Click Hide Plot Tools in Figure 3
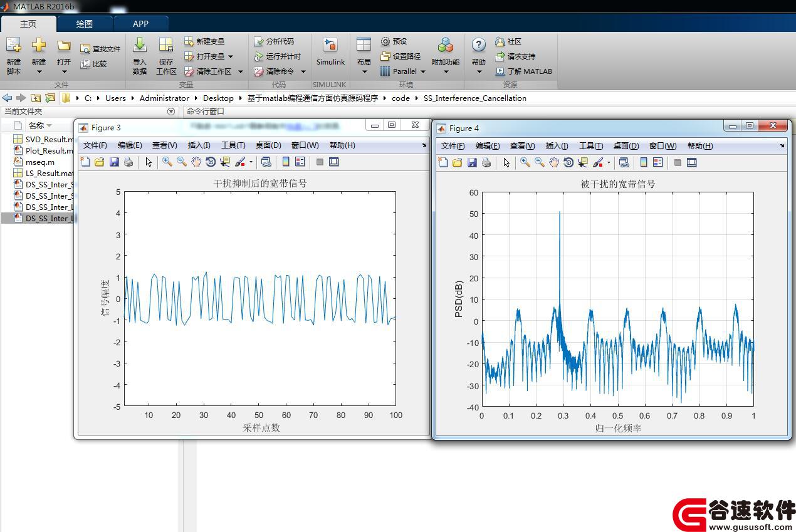 (x=320, y=162)
